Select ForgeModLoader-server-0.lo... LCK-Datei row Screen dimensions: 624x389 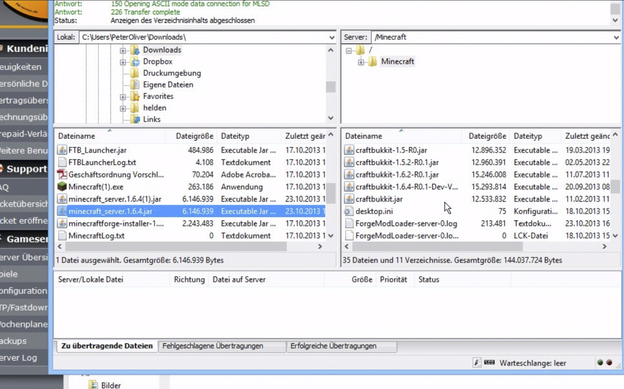pyautogui.click(x=476, y=236)
